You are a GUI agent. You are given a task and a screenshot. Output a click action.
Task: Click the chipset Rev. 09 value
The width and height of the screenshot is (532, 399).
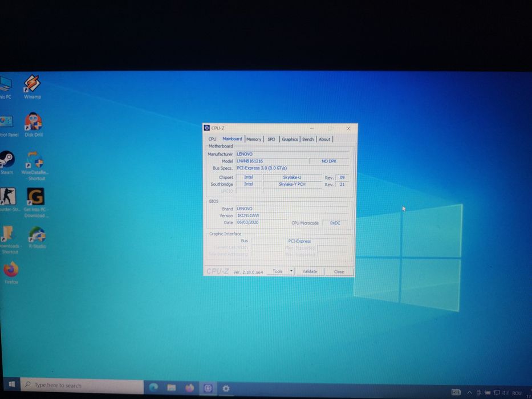tap(342, 177)
